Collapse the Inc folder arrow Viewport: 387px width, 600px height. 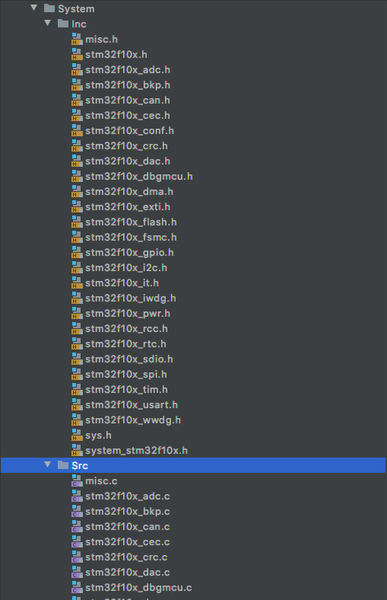point(47,23)
